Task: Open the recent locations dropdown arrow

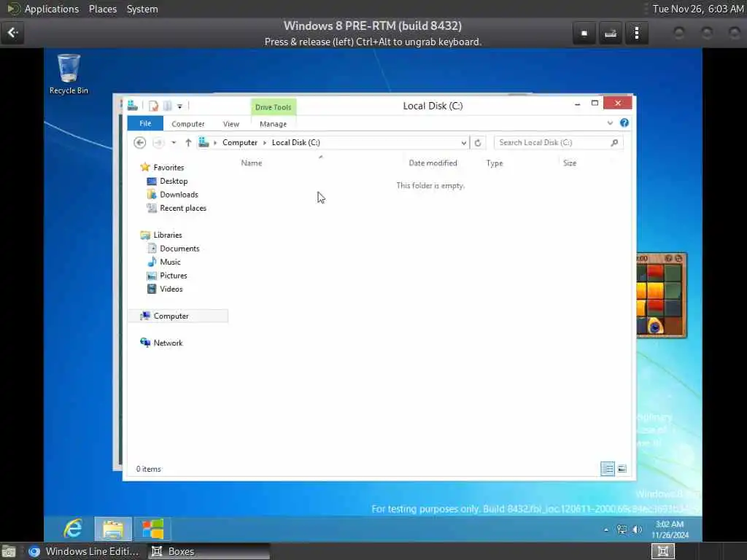Action: pos(174,142)
